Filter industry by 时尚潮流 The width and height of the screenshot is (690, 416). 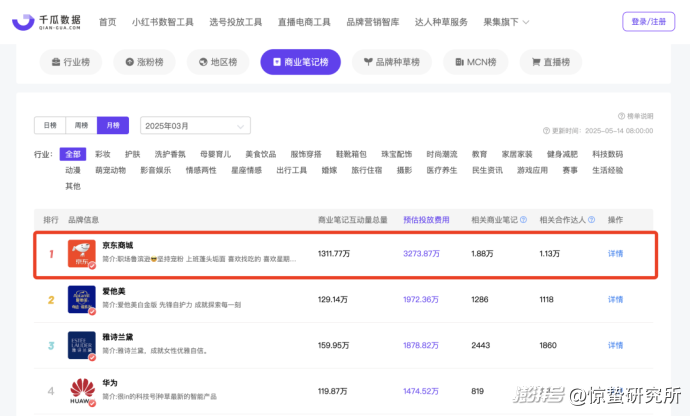coord(442,154)
